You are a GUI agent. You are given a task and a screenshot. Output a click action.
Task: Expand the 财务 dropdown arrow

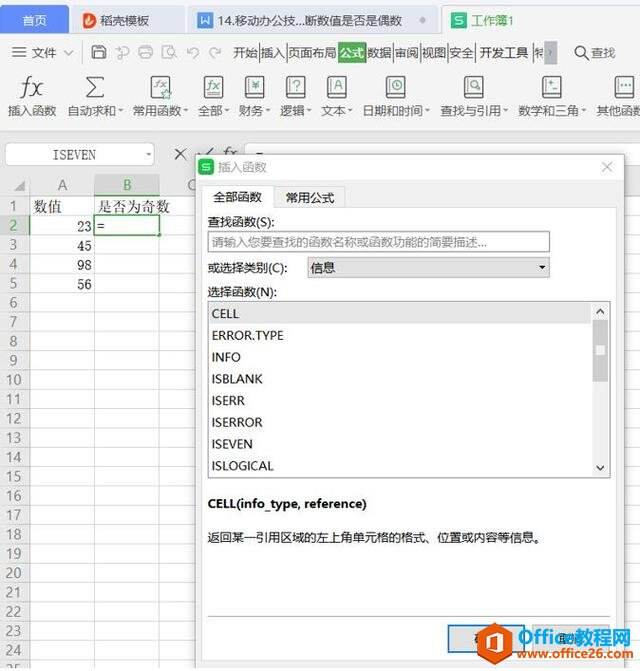tap(268, 111)
